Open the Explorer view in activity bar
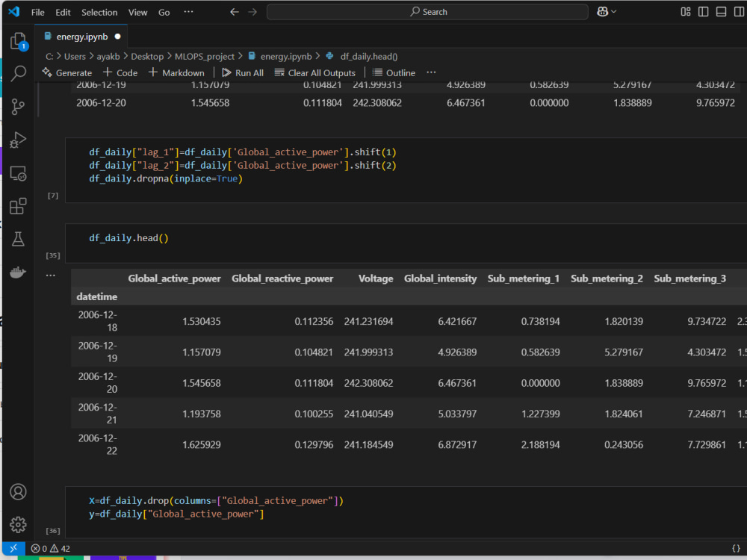 click(18, 41)
